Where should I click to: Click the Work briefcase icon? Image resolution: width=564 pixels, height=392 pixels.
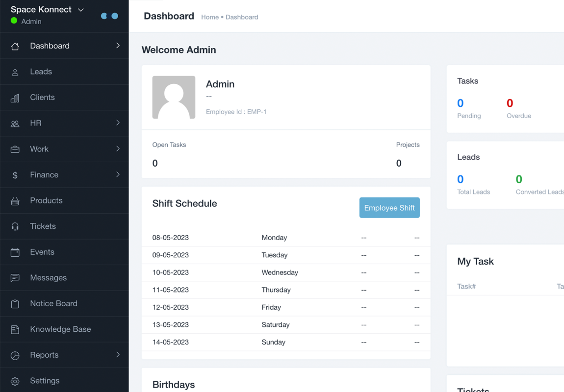tap(15, 149)
